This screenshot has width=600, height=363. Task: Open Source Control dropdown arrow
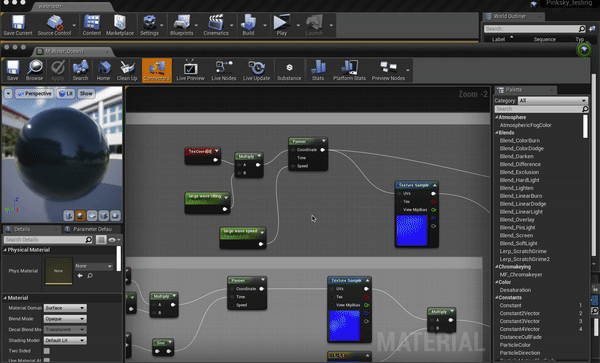click(x=74, y=25)
